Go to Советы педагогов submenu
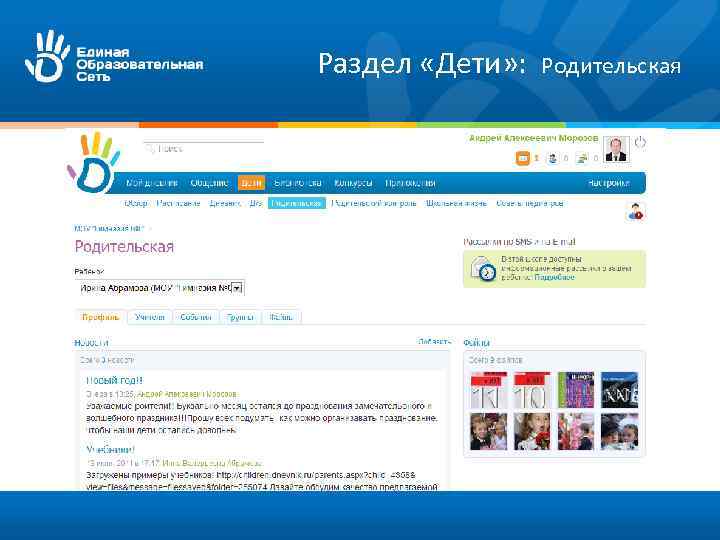Image resolution: width=720 pixels, height=540 pixels. coord(529,203)
